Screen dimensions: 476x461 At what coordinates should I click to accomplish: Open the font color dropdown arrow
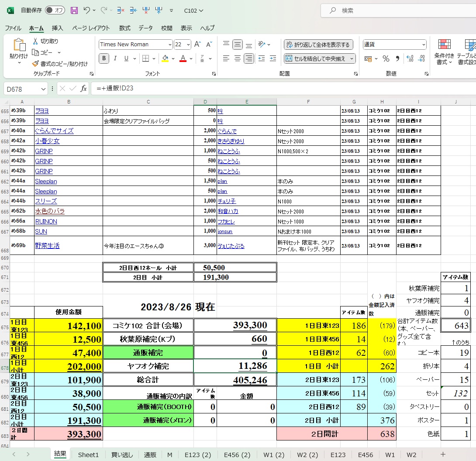pyautogui.click(x=191, y=58)
